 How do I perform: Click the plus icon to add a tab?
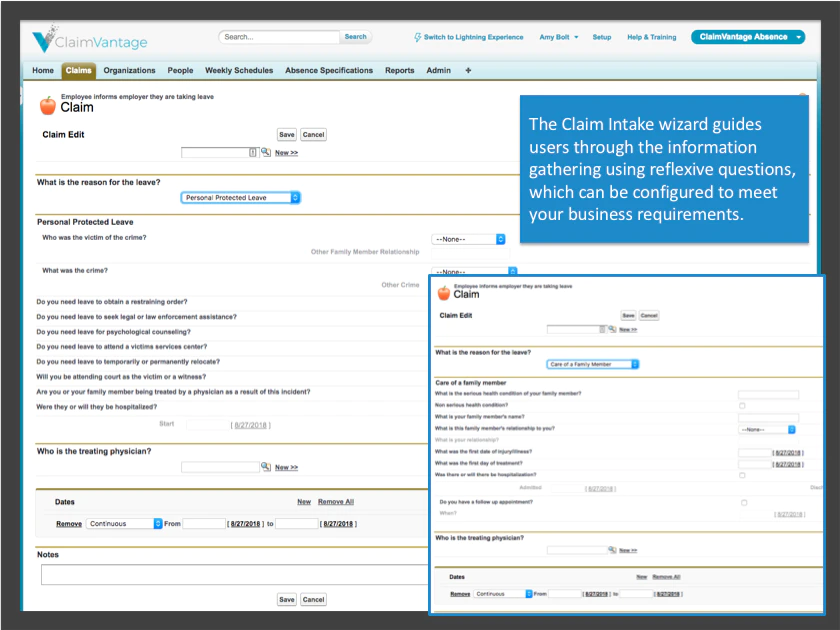coord(468,70)
